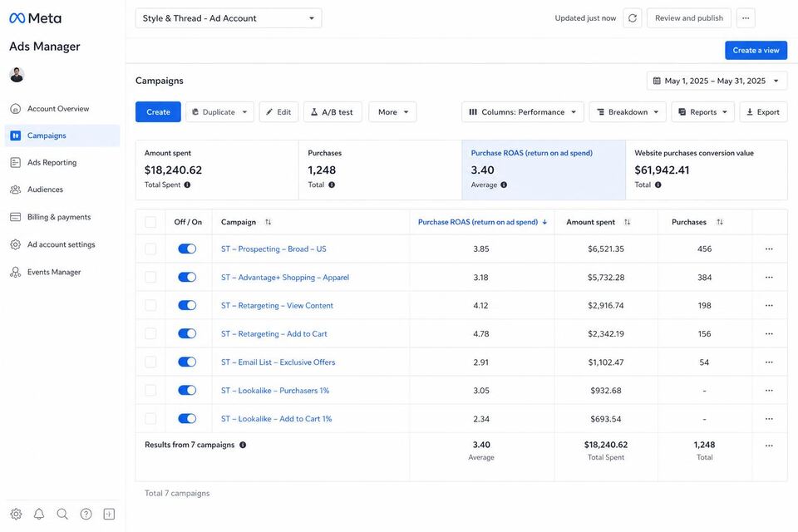Viewport: 798px width, 532px height.
Task: Check the box for Prospecting Broad US row
Action: coord(150,249)
